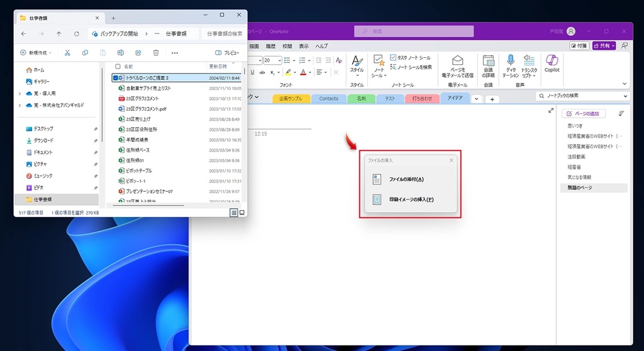
Task: Go up one folder in Explorer
Action: coord(58,34)
